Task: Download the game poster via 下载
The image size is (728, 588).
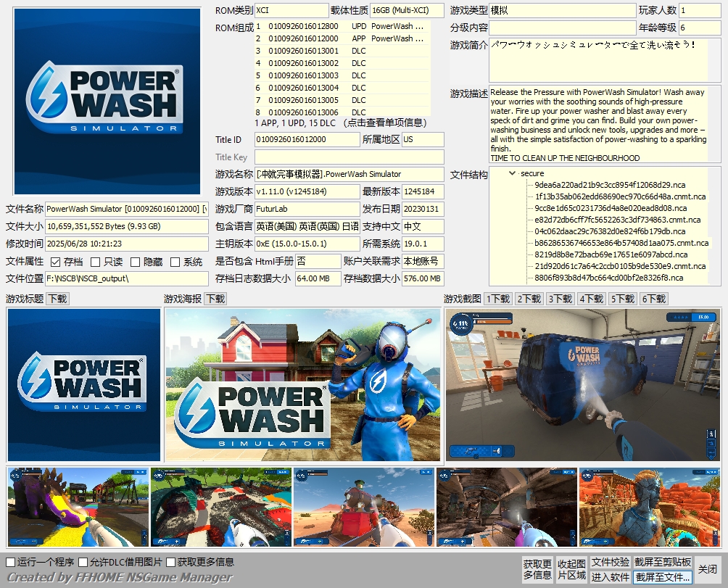Action: (216, 299)
